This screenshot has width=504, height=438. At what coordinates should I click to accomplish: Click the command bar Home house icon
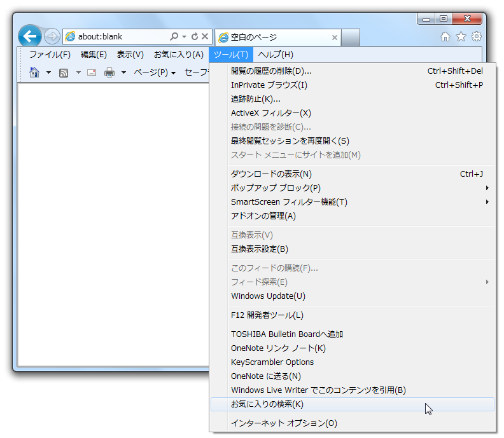tap(34, 72)
